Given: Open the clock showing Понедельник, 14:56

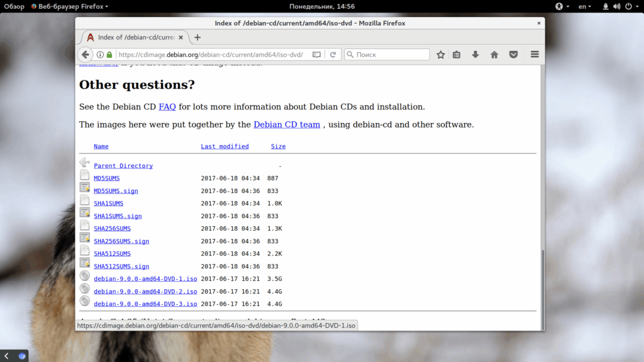Looking at the screenshot, I should point(322,6).
